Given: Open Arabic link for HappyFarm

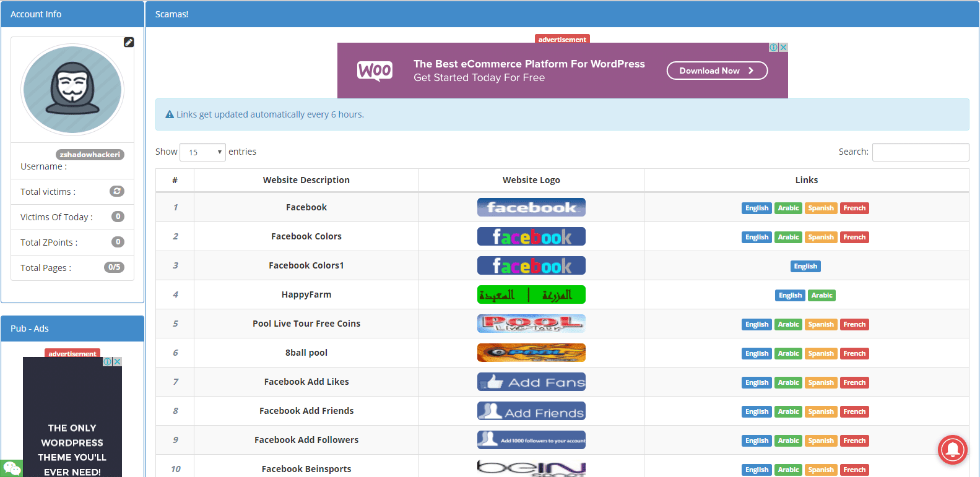Looking at the screenshot, I should coord(822,295).
